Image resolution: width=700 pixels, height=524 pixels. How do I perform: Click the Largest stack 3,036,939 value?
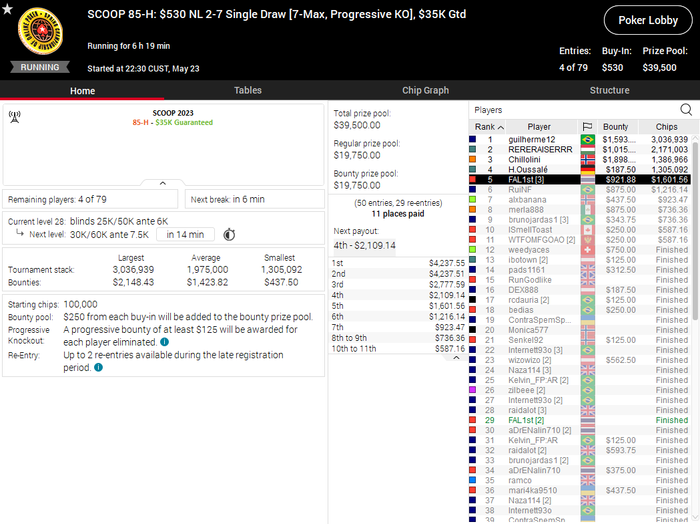(x=133, y=270)
